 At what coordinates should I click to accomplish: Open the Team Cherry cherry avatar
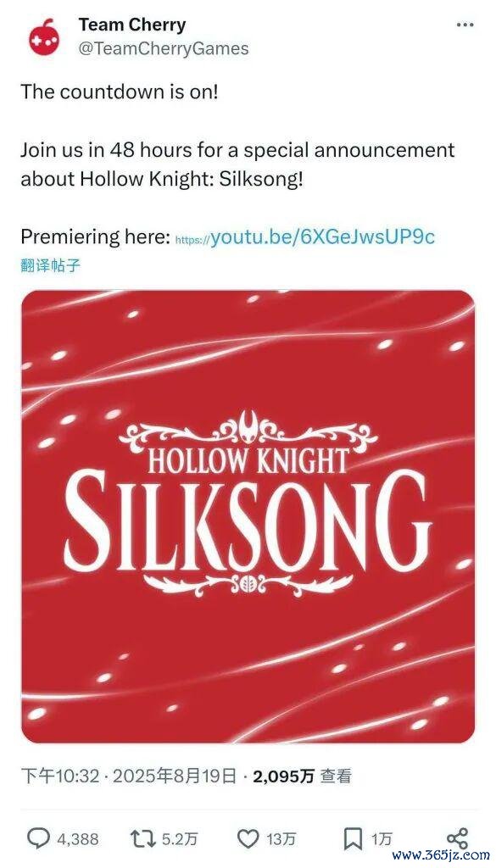pos(44,36)
